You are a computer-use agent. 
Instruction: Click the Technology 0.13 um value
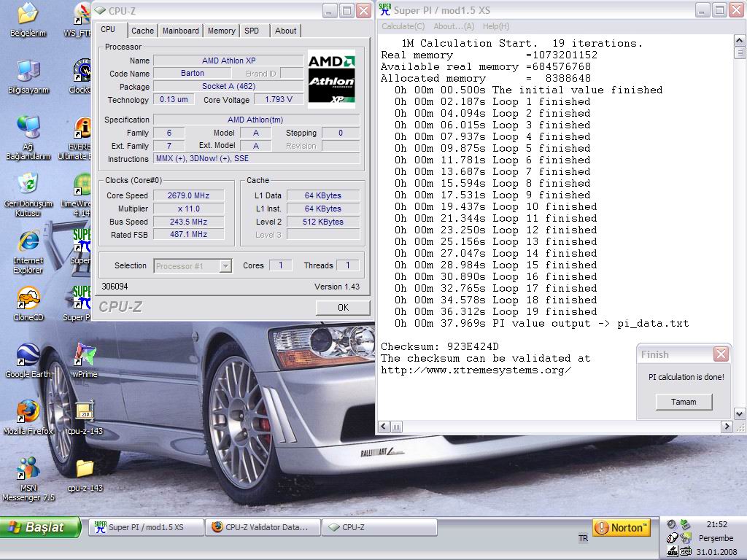point(174,99)
